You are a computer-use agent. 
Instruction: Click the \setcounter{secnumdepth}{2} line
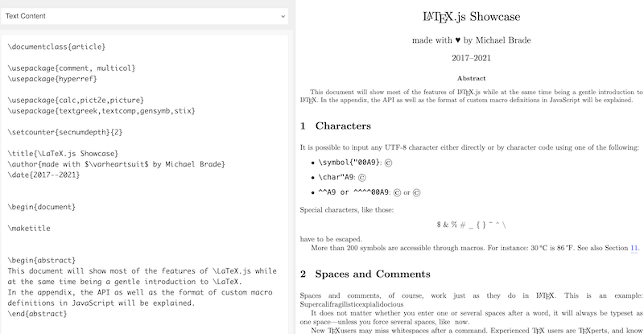click(x=65, y=132)
